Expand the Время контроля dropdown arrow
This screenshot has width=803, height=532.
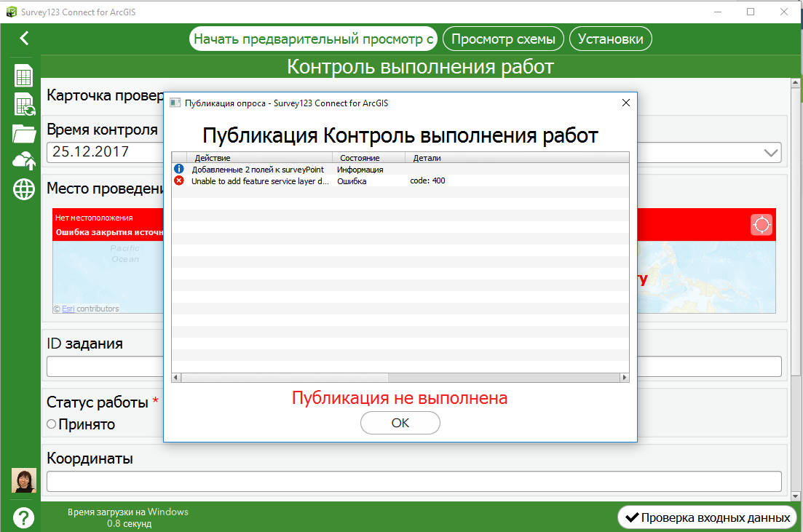click(x=771, y=153)
